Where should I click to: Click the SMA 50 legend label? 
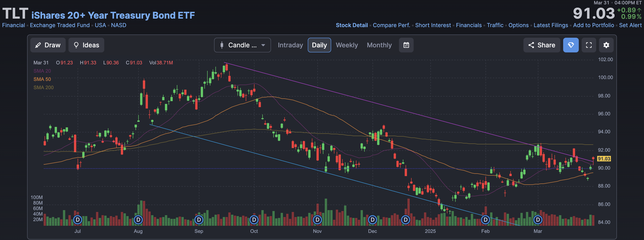click(x=42, y=79)
